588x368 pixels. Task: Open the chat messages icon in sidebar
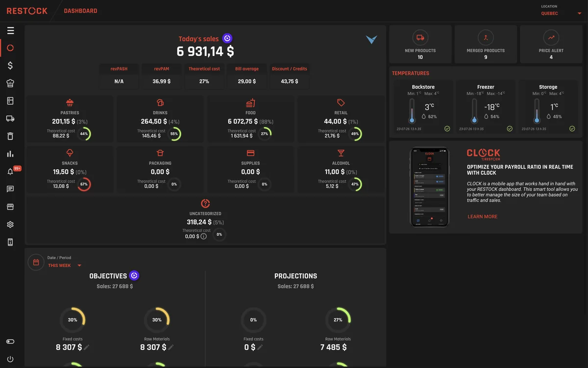click(x=10, y=189)
